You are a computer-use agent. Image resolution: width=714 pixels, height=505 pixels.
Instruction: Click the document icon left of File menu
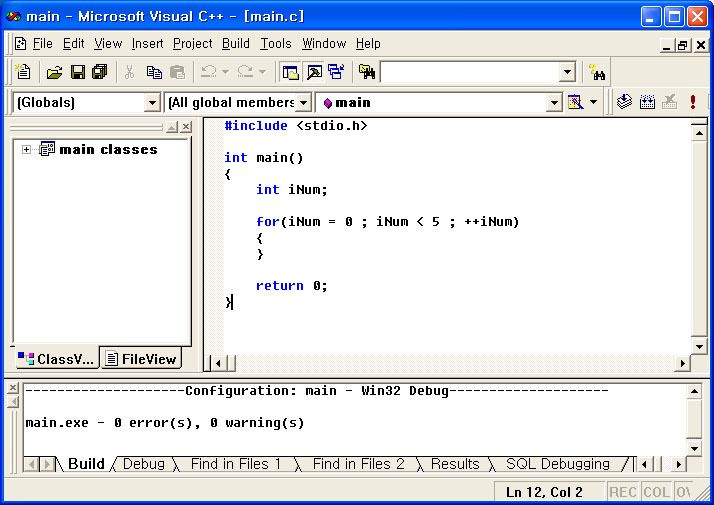click(20, 44)
